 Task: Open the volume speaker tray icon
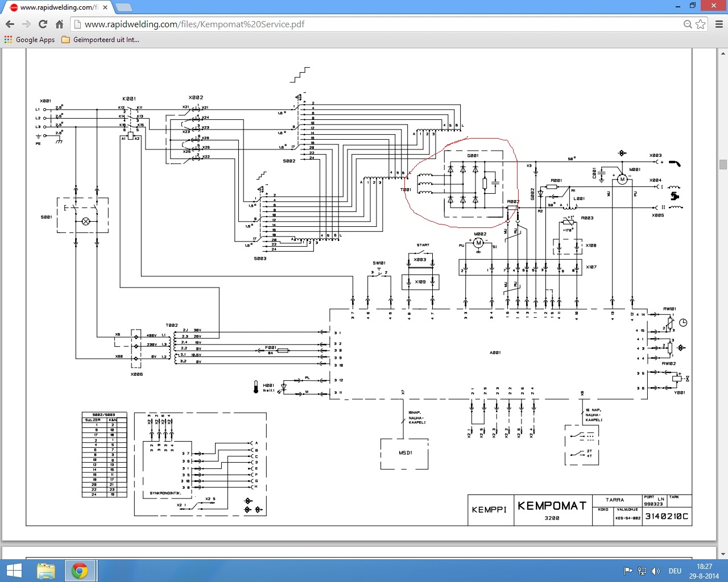coord(656,571)
